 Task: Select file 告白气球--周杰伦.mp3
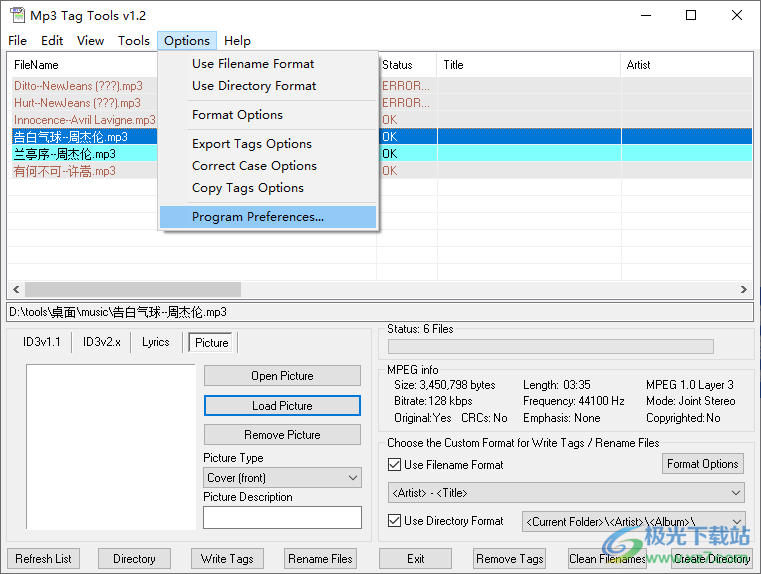point(70,137)
